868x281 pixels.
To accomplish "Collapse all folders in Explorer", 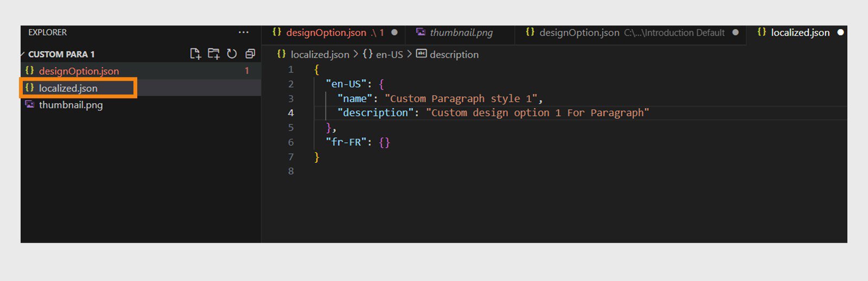I will pyautogui.click(x=250, y=54).
